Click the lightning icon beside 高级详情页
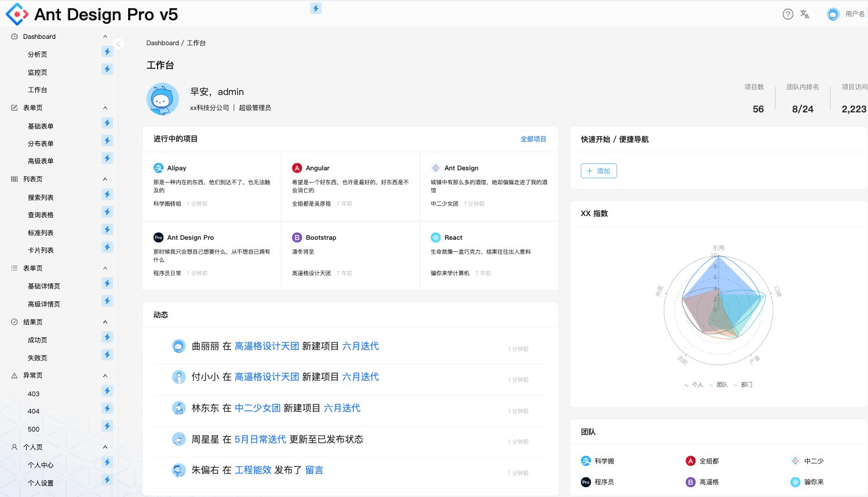The height and width of the screenshot is (497, 868). (x=107, y=301)
